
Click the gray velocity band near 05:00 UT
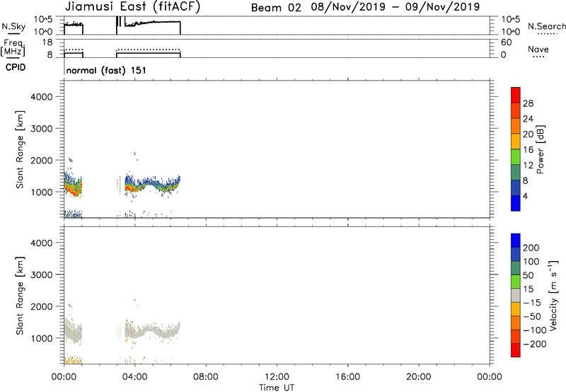point(152,329)
